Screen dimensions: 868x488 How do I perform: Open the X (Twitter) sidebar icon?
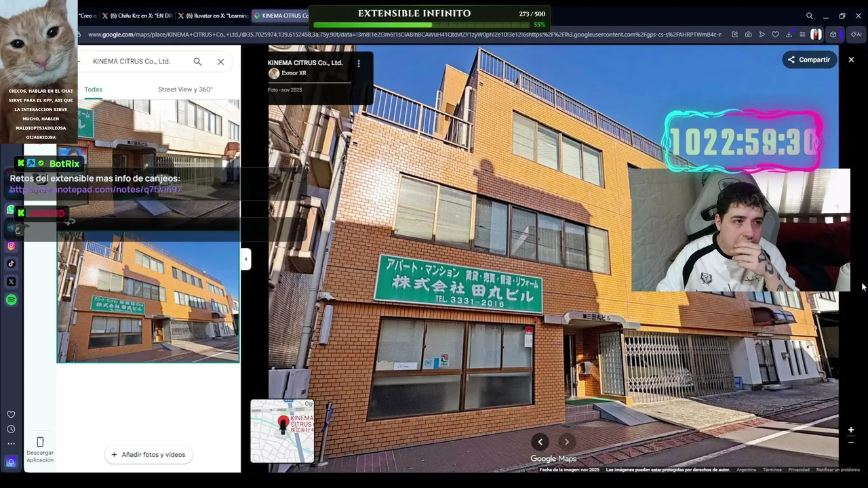pyautogui.click(x=11, y=281)
